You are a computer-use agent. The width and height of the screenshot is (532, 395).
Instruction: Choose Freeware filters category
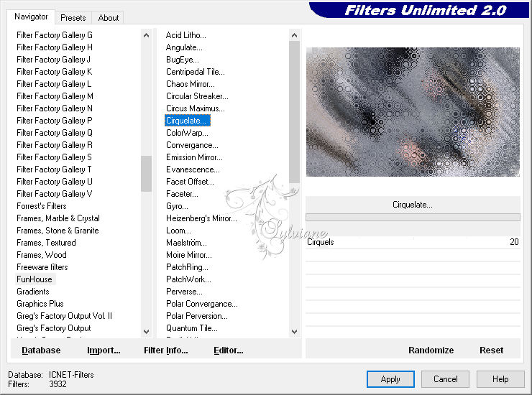click(42, 267)
